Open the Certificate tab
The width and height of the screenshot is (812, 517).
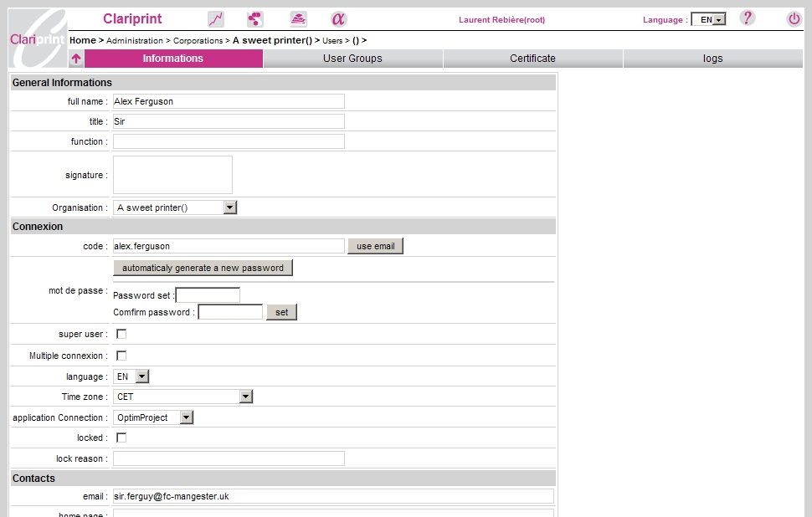tap(532, 59)
